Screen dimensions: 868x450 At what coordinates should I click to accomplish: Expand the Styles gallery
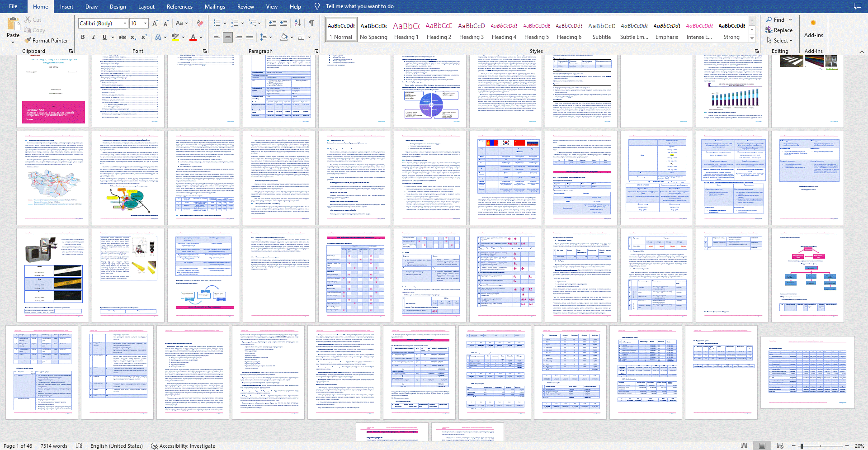pyautogui.click(x=752, y=39)
